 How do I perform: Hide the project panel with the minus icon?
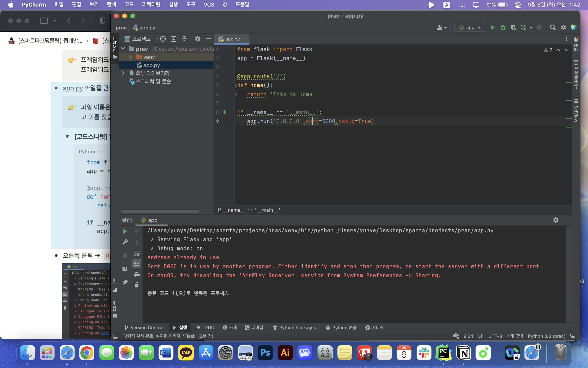point(208,39)
